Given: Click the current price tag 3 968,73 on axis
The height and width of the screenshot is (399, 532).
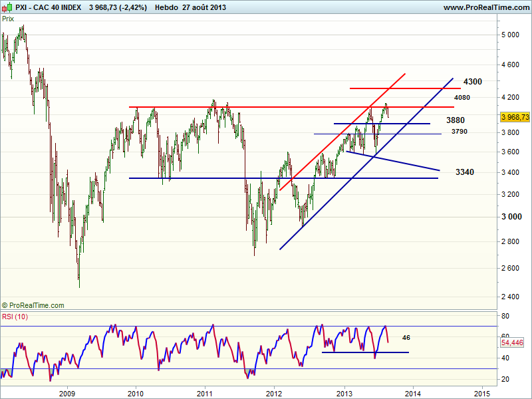Looking at the screenshot, I should [515, 117].
